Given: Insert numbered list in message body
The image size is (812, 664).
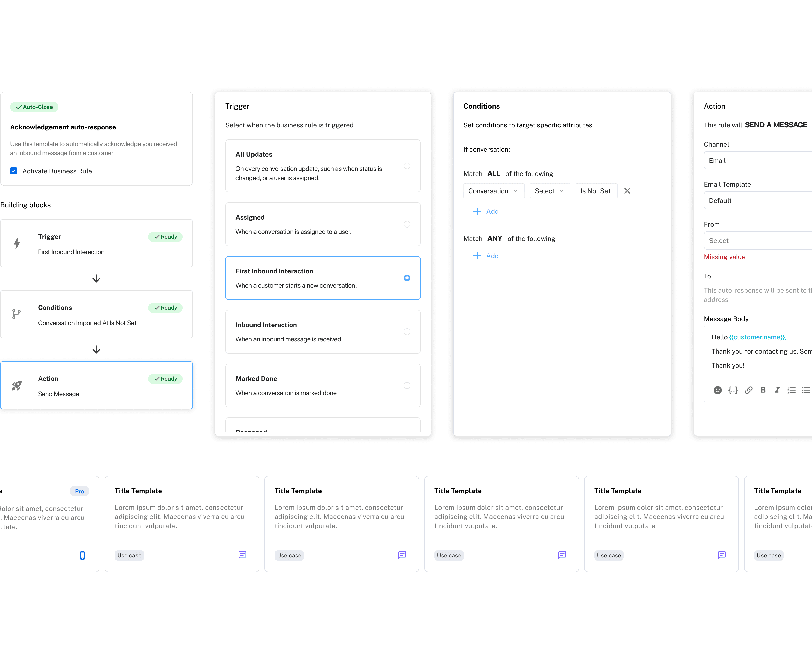Looking at the screenshot, I should point(791,390).
